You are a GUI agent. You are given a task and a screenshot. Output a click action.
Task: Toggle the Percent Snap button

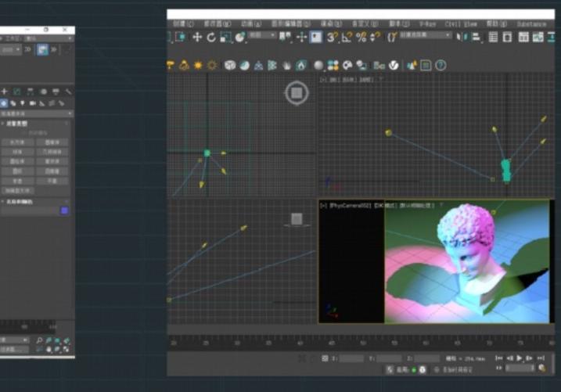click(x=361, y=38)
